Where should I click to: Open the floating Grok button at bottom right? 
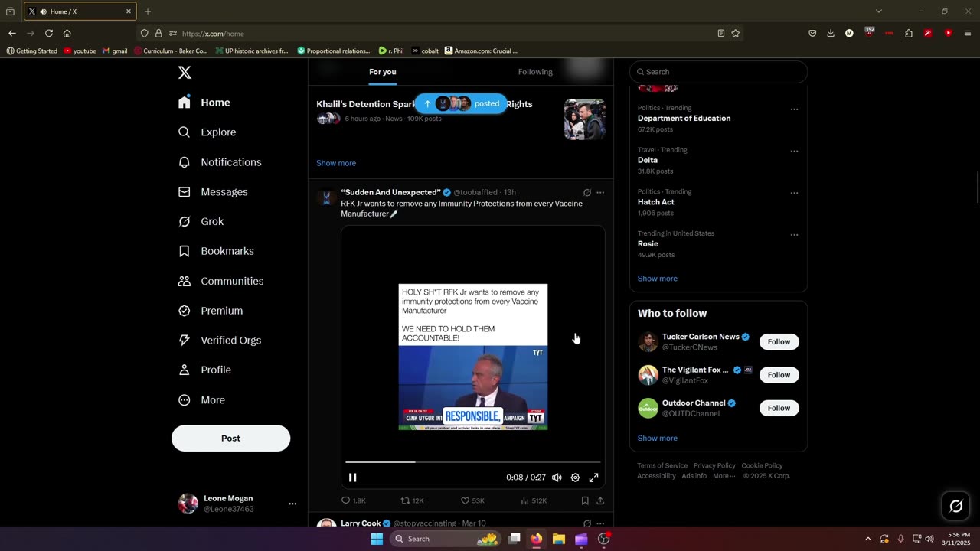pyautogui.click(x=956, y=506)
